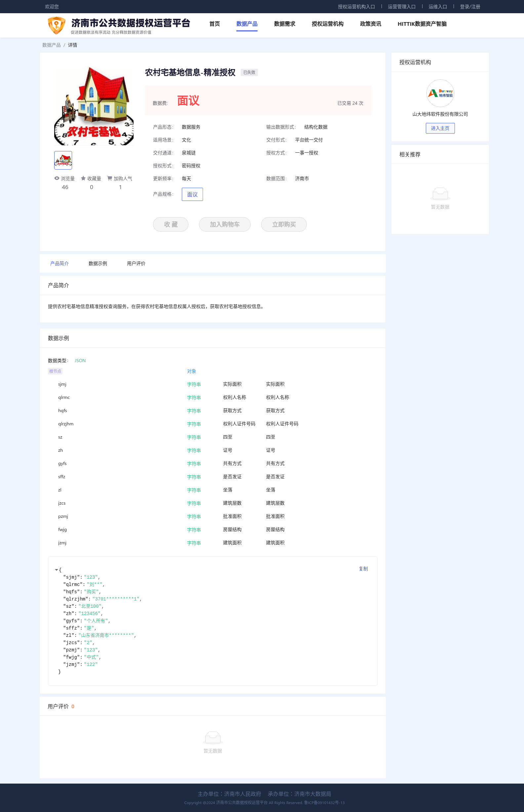This screenshot has height=812, width=524.
Task: Click 复制 to copy the JSON sample
Action: pos(363,569)
